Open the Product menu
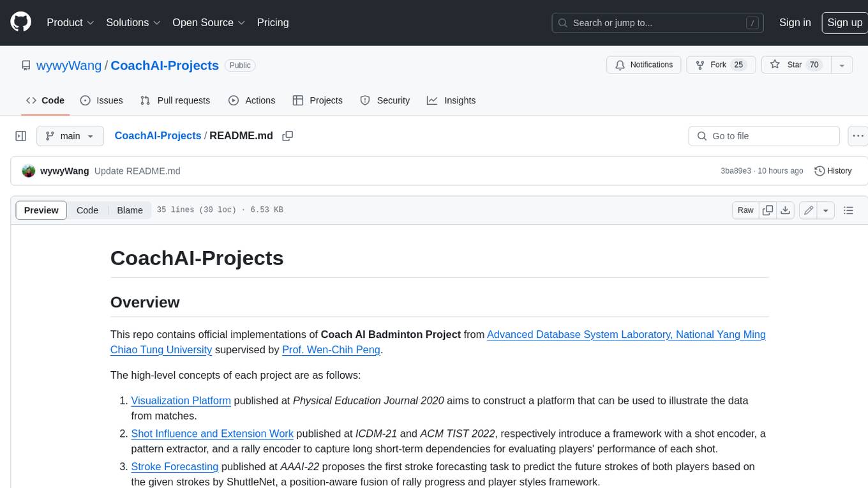868x488 pixels. (x=70, y=22)
